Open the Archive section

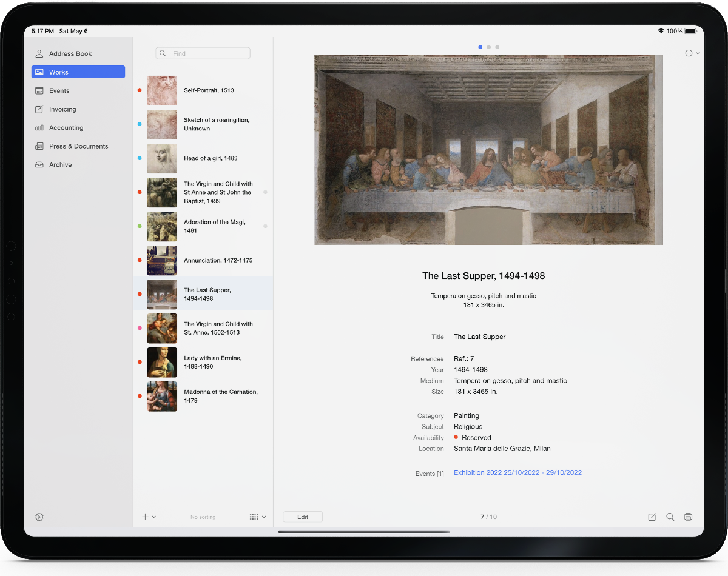60,164
